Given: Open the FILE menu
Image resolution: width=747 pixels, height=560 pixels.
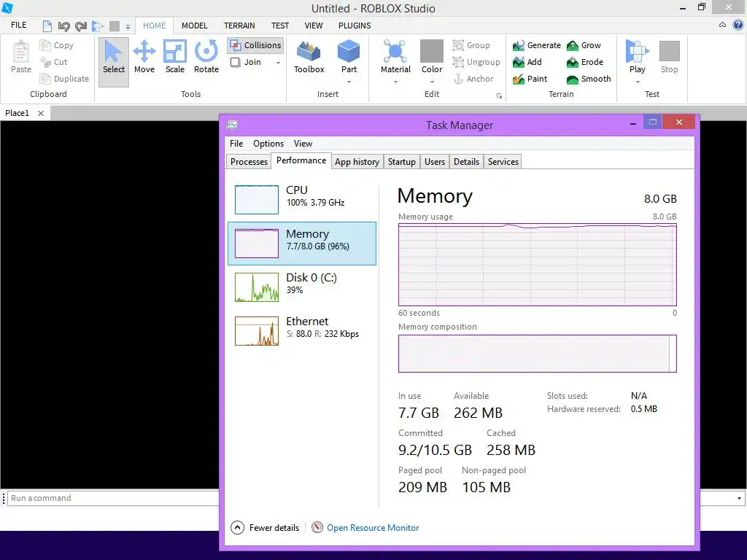Looking at the screenshot, I should tap(18, 26).
